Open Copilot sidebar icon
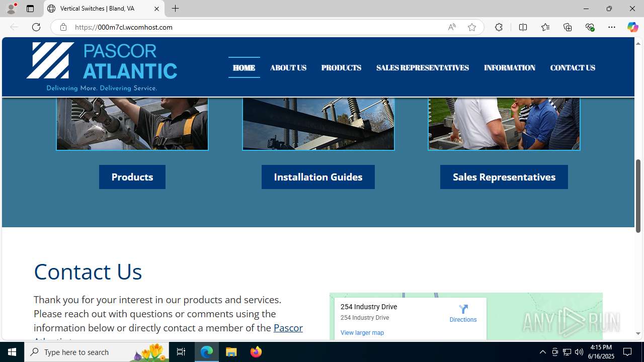 pos(632,27)
